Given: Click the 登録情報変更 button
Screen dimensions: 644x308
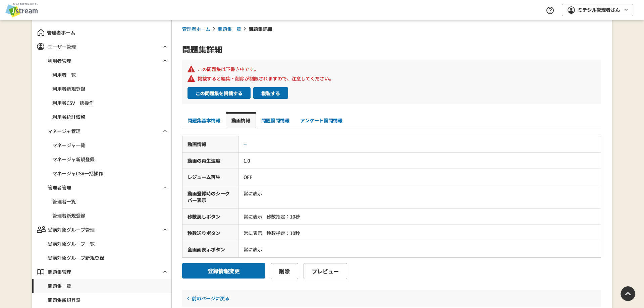Looking at the screenshot, I should [224, 271].
